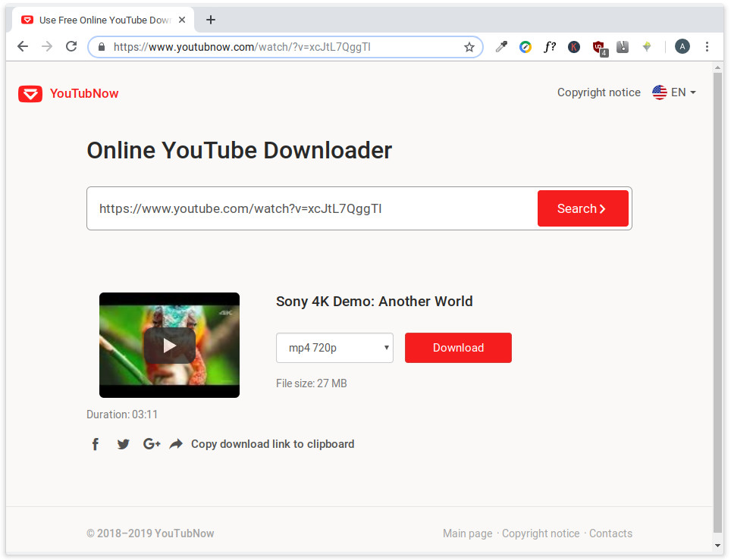Click the red Download button
The image size is (731, 560).
pos(458,348)
